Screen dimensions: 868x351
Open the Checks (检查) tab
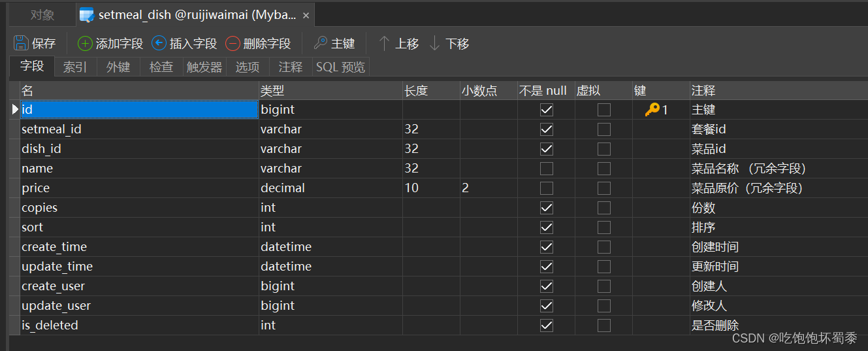coord(161,67)
